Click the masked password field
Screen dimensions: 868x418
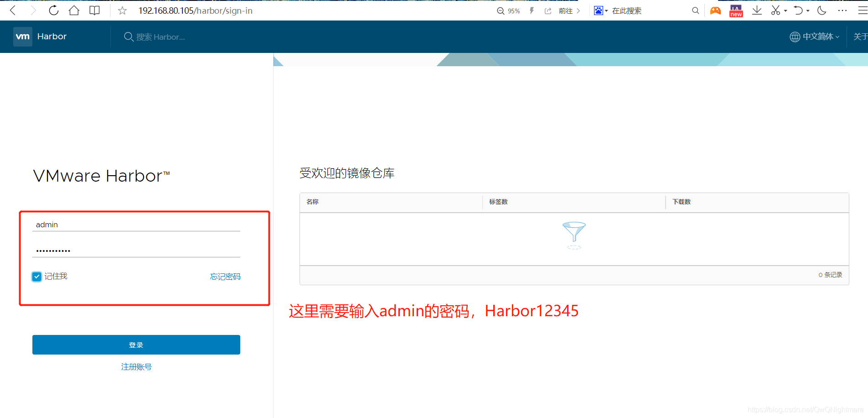point(136,251)
